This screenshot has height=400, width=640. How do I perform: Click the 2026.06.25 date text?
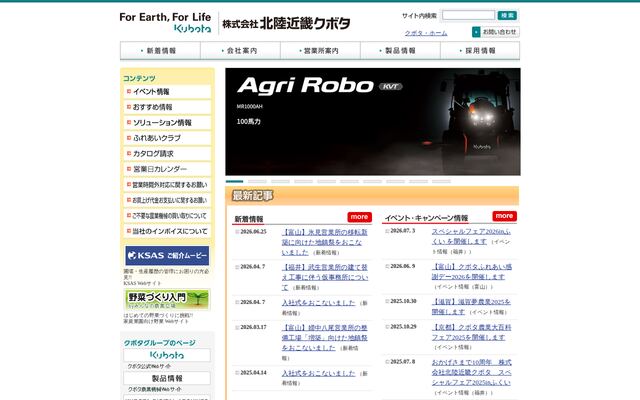click(x=253, y=231)
